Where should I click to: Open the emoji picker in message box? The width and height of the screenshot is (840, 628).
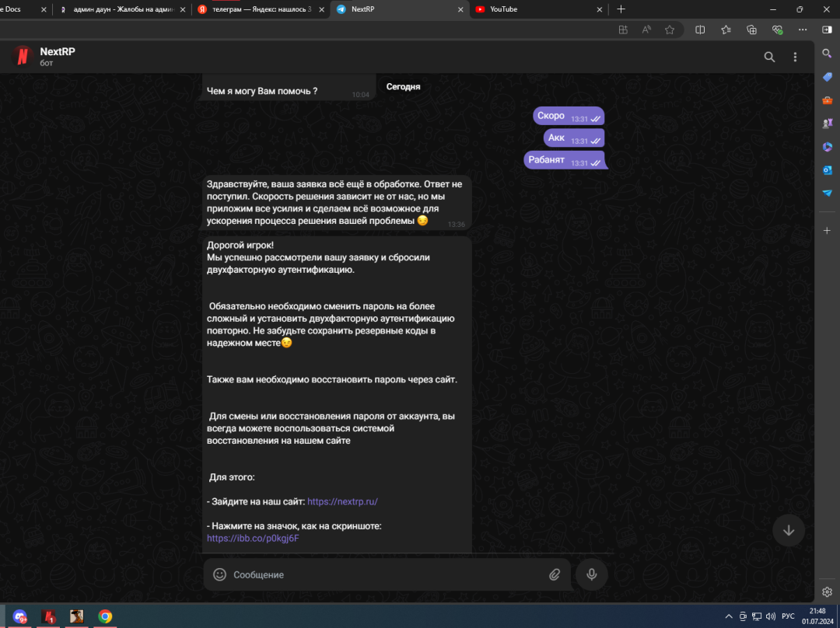point(219,574)
